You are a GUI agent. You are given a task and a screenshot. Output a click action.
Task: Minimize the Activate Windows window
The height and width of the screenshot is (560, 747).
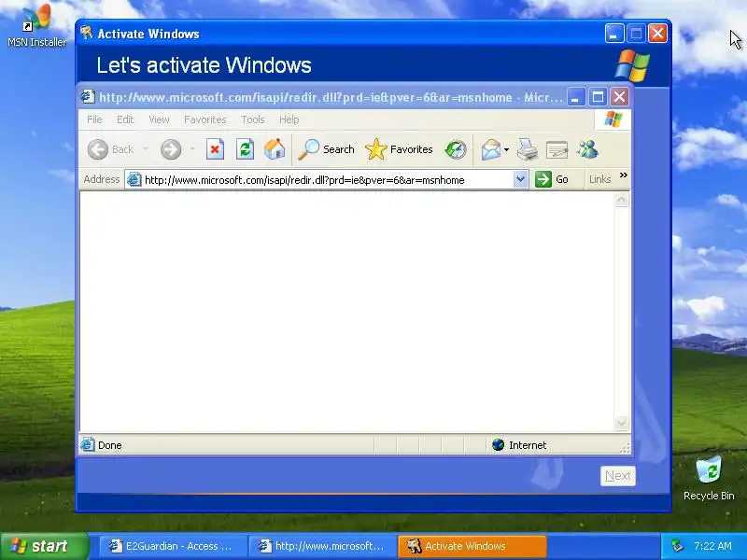tap(614, 34)
